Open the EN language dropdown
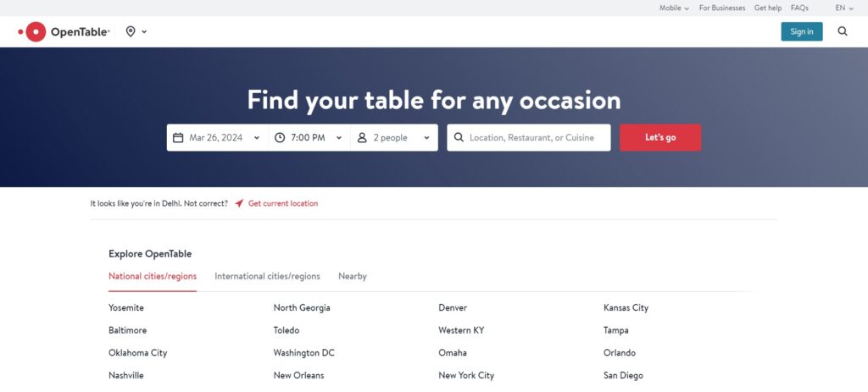 (844, 8)
